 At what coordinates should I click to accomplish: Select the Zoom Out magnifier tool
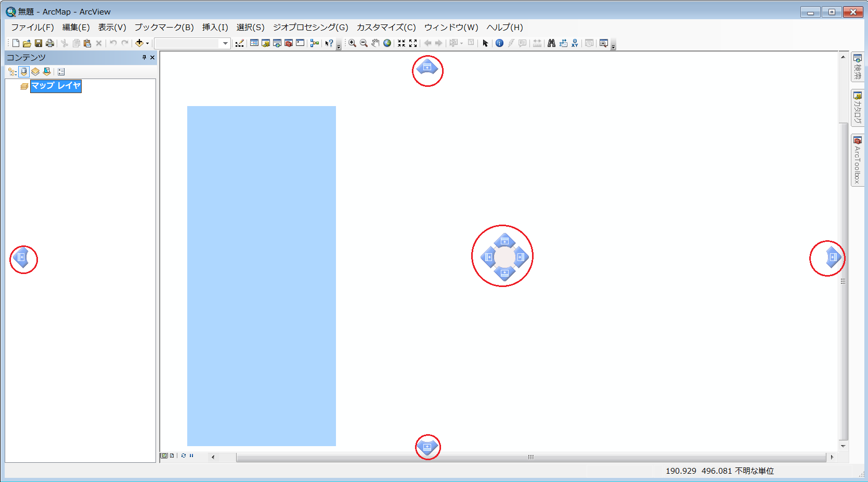(x=364, y=43)
